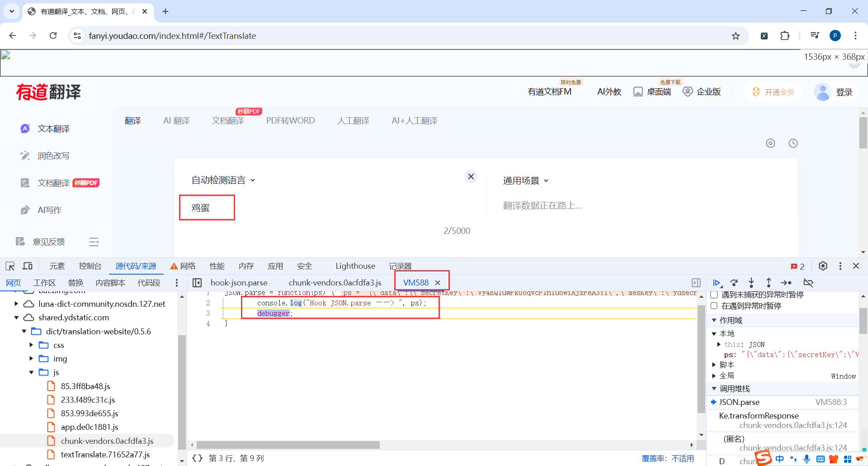Open Sogou input method 中 indicator

click(x=780, y=459)
